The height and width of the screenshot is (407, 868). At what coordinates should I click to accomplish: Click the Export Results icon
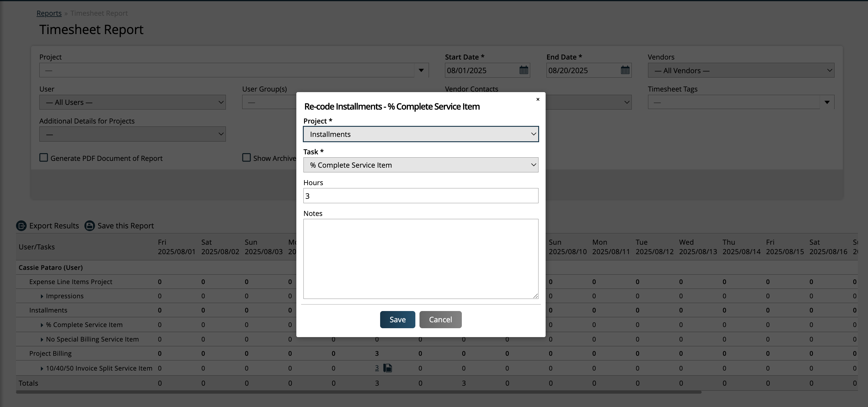[x=21, y=226]
